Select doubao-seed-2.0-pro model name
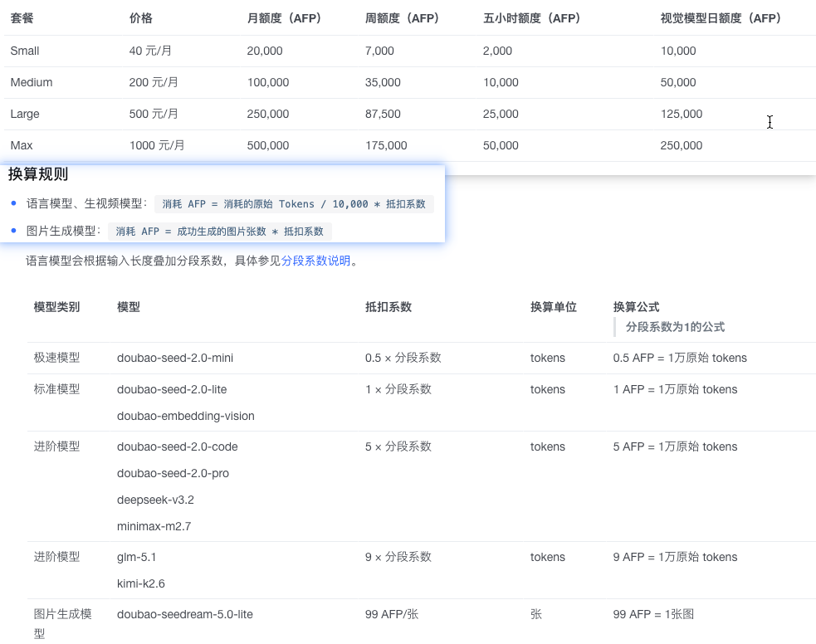The image size is (816, 644). coord(173,473)
